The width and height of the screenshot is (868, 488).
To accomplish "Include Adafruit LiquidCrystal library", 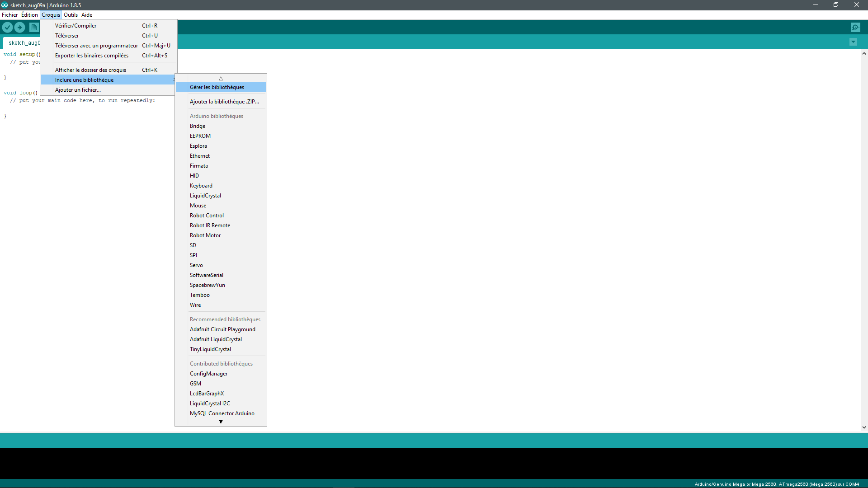I will tap(221, 339).
